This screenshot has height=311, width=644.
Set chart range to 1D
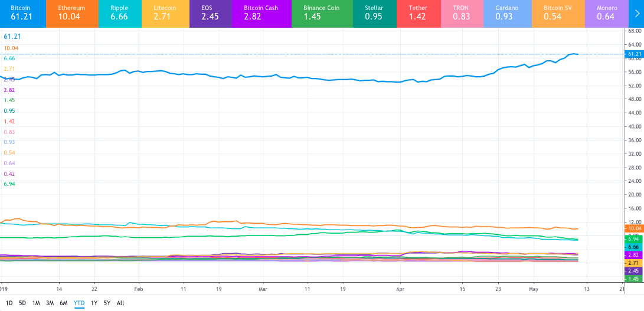pos(9,303)
